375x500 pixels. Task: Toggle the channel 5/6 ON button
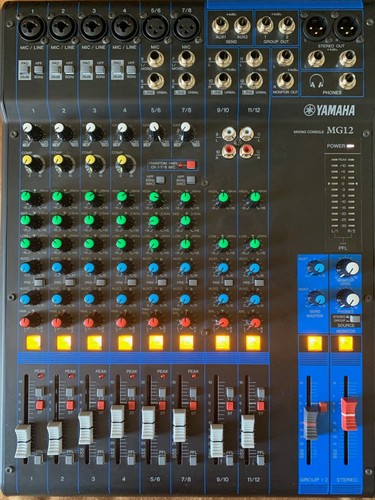[x=156, y=342]
